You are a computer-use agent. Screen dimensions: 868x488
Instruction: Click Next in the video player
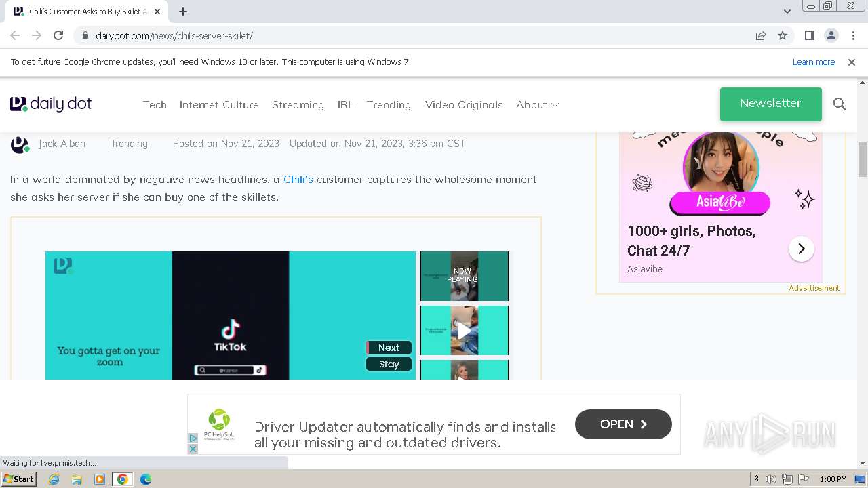(x=389, y=348)
